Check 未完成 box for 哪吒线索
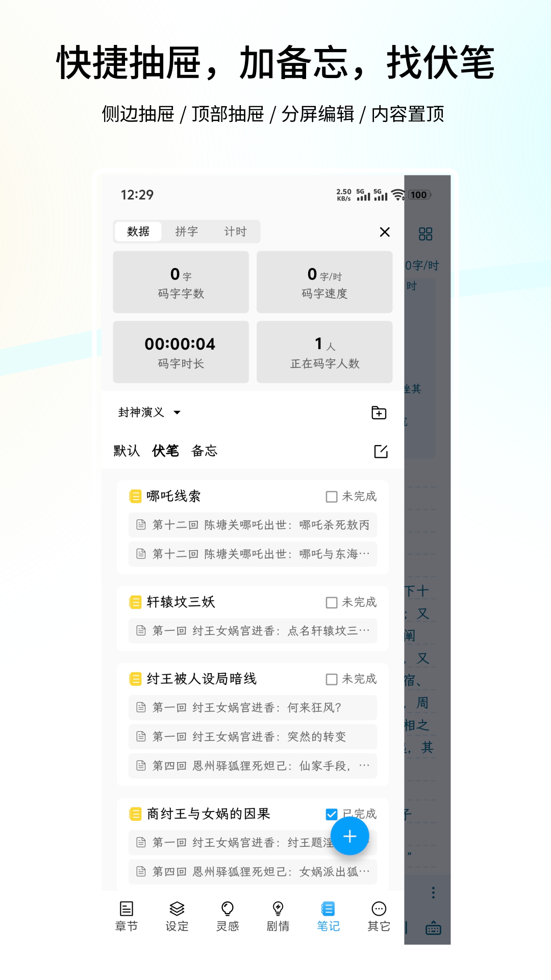Screen dimensions: 551x980 tap(332, 497)
